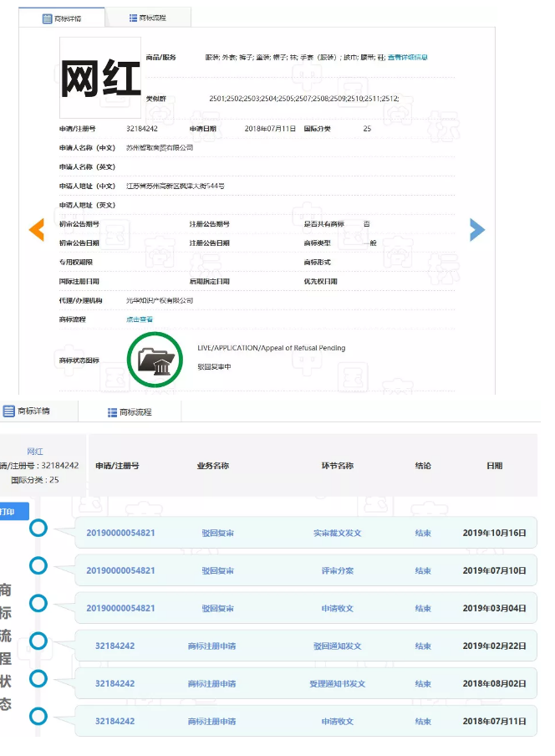The height and width of the screenshot is (756, 555).
Task: Click the orange previous arrow
Action: pos(37,229)
